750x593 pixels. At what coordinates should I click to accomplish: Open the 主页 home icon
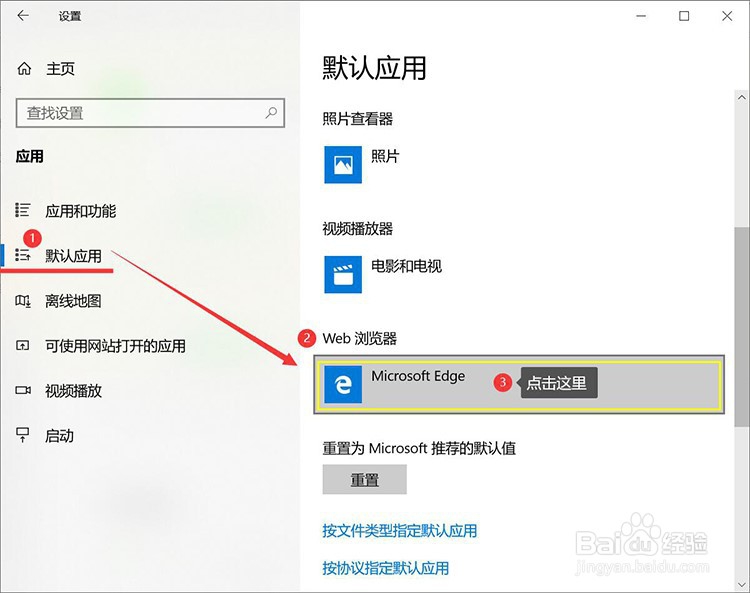[x=24, y=69]
